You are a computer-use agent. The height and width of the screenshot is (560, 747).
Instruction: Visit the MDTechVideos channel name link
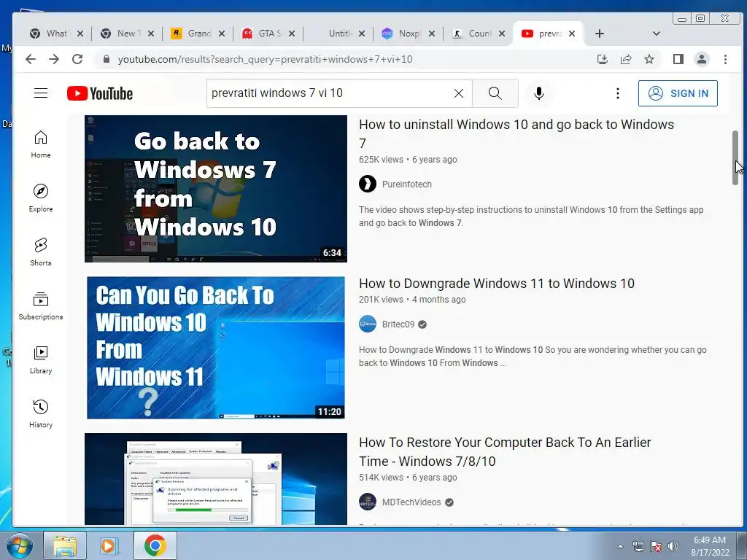click(411, 502)
